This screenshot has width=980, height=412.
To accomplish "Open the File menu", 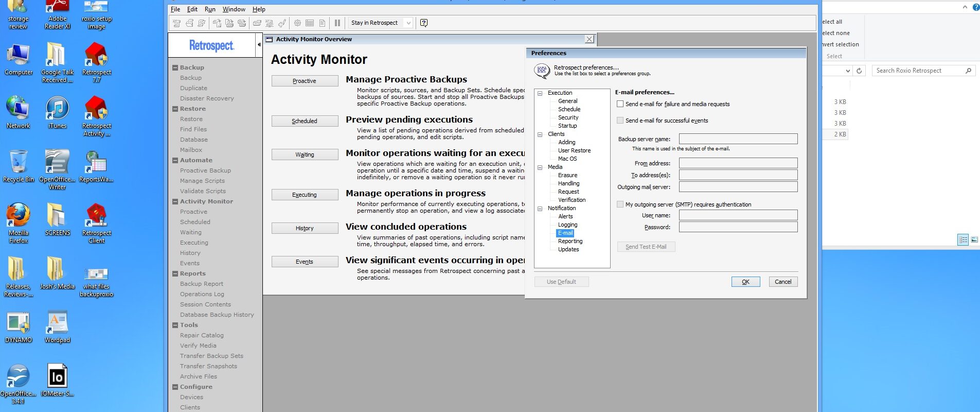I will pos(175,9).
